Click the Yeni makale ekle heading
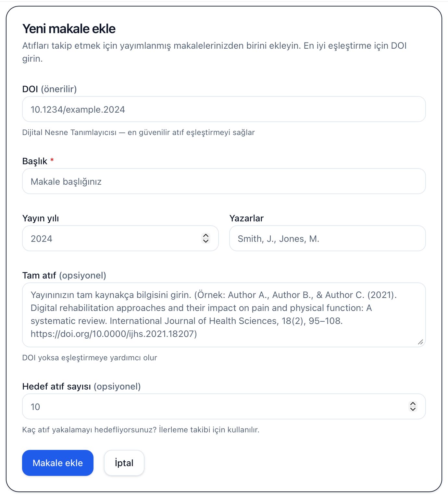This screenshot has width=448, height=496. [x=68, y=29]
